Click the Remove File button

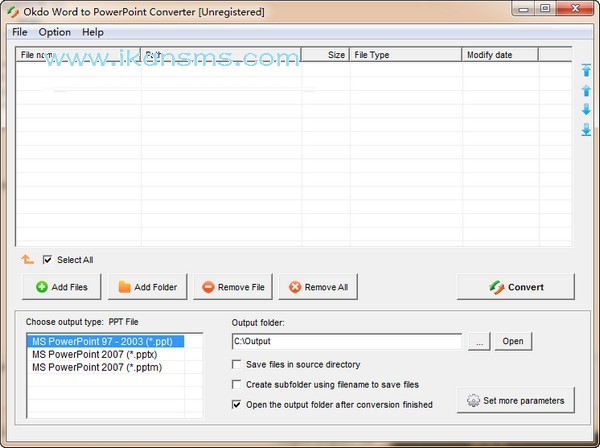coord(233,287)
